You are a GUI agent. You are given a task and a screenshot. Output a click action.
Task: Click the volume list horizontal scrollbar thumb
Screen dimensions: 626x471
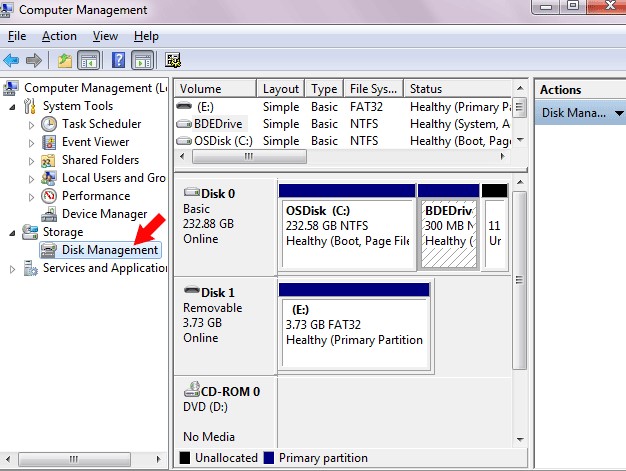pos(249,156)
